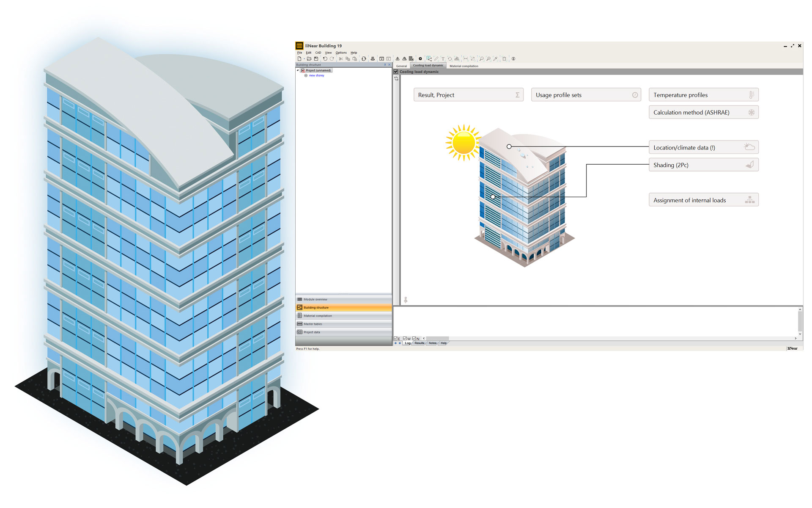Open the Location/climate data dialog

tap(703, 147)
